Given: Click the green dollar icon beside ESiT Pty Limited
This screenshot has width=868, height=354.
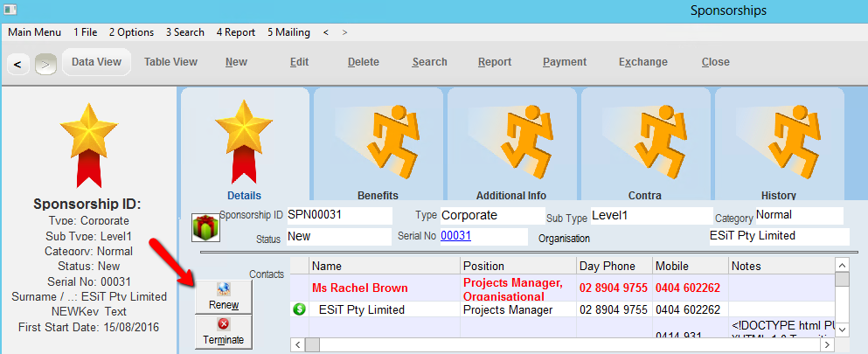Looking at the screenshot, I should click(299, 309).
